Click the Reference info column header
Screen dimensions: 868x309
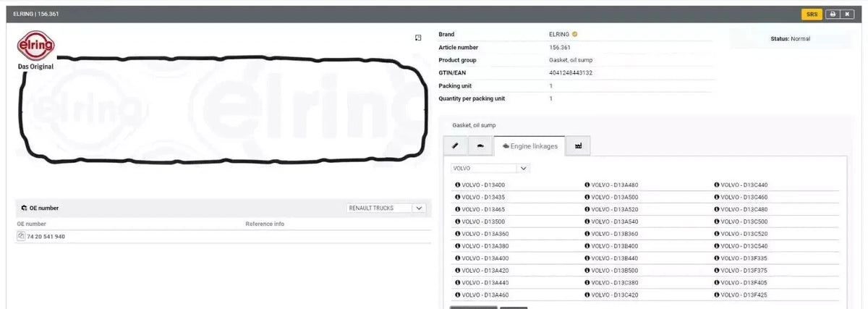(265, 224)
